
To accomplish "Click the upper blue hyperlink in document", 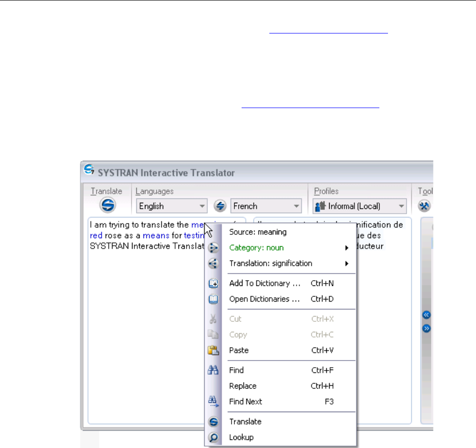I will [329, 33].
